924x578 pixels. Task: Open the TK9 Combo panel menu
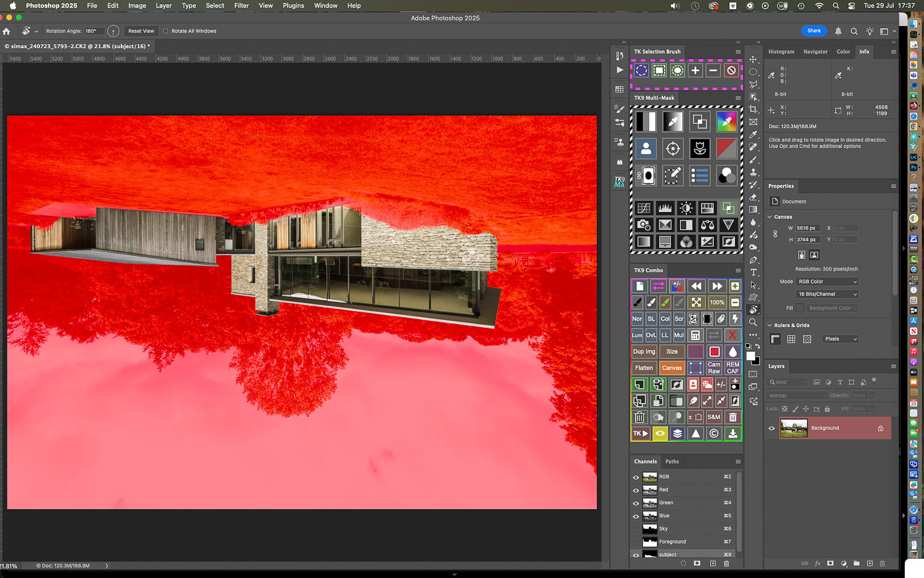tap(738, 271)
